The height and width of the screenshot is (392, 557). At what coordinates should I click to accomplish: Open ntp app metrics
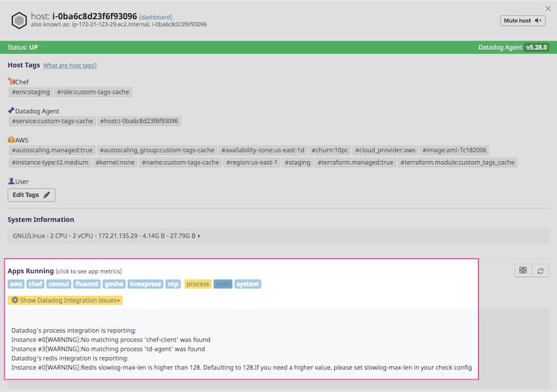pyautogui.click(x=173, y=284)
